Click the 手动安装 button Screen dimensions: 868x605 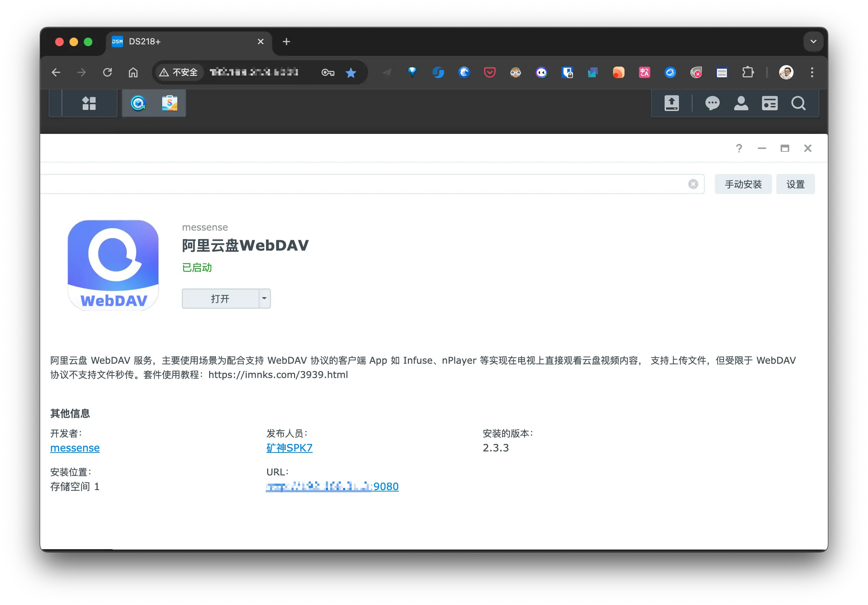coord(743,184)
